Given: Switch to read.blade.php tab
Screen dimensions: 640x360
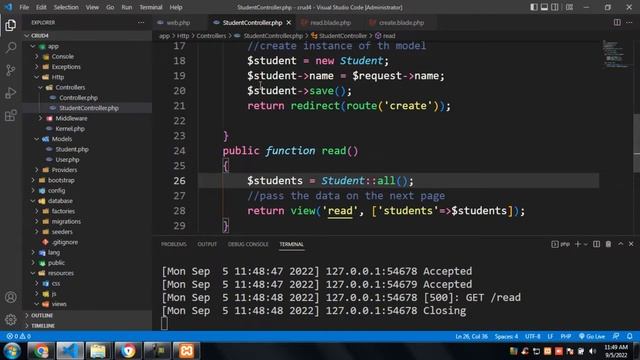Looking at the screenshot, I should (330, 22).
